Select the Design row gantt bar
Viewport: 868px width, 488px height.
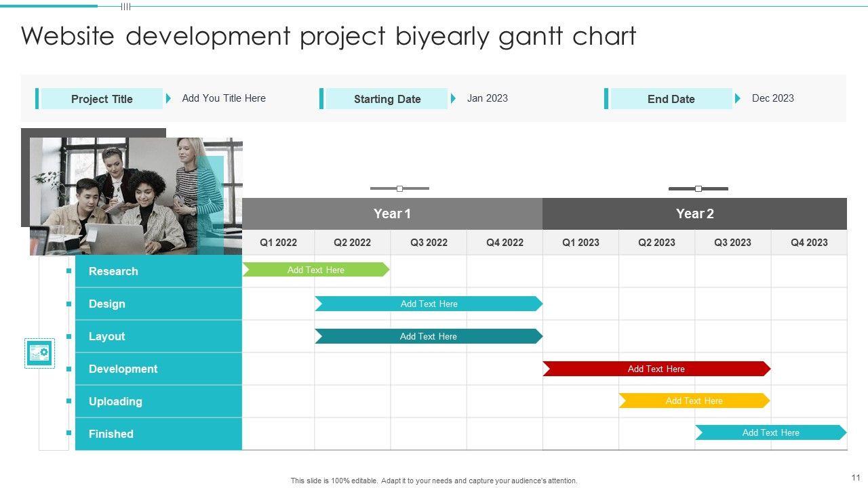tap(429, 304)
